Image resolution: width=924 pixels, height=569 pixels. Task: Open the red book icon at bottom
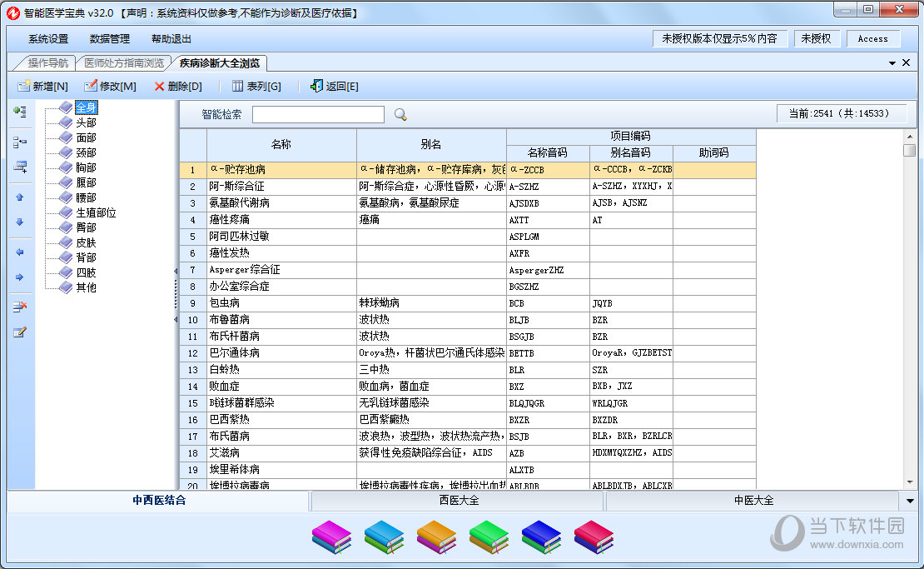coord(594,537)
